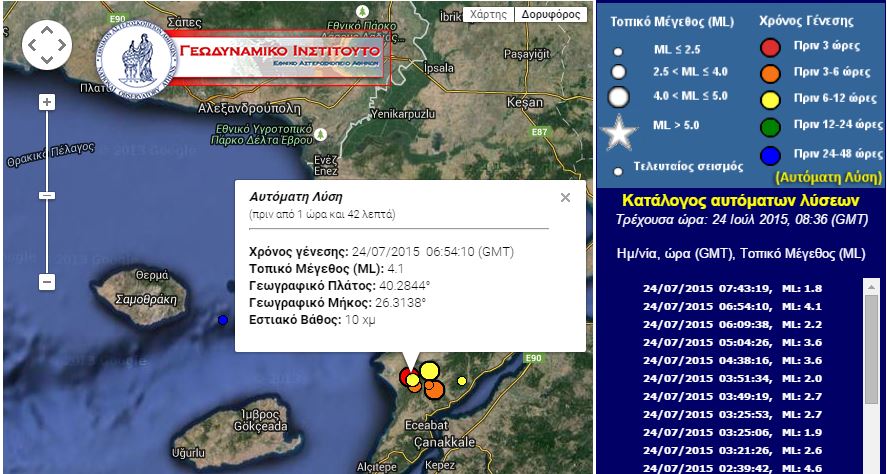Click the blue earthquake marker near Samothraki
Screen dimensions: 887x474
click(x=222, y=320)
